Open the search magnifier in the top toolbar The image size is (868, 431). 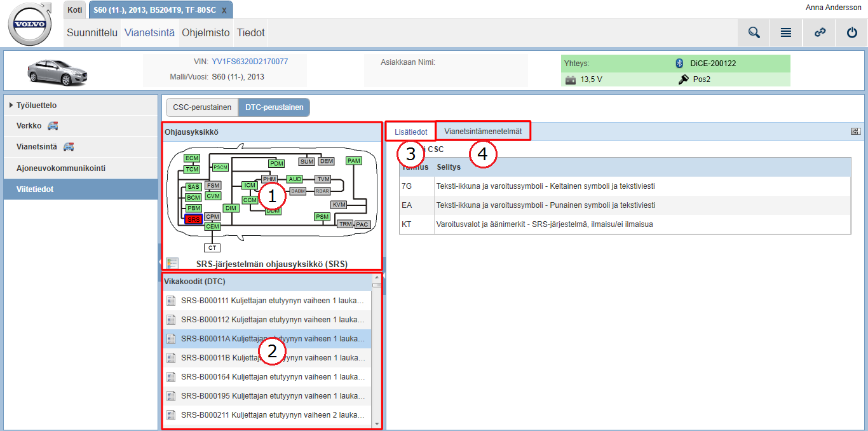point(754,33)
